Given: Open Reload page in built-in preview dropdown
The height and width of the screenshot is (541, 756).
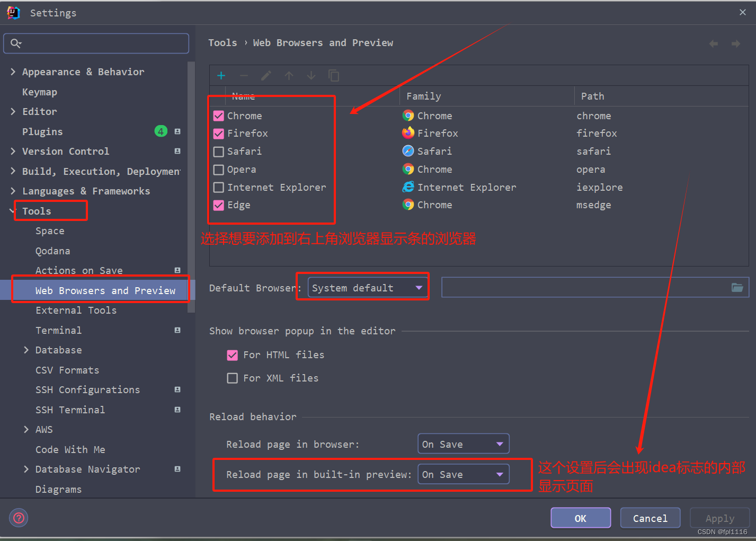Looking at the screenshot, I should (x=464, y=474).
